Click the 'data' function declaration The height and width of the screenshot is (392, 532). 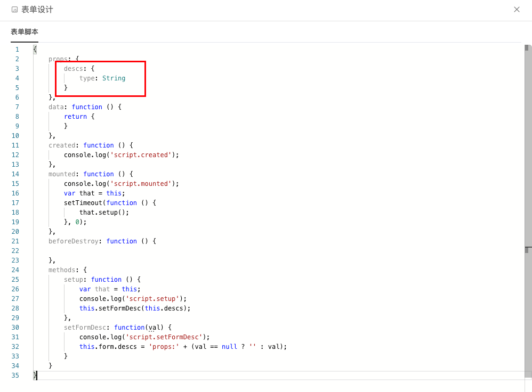pos(56,107)
